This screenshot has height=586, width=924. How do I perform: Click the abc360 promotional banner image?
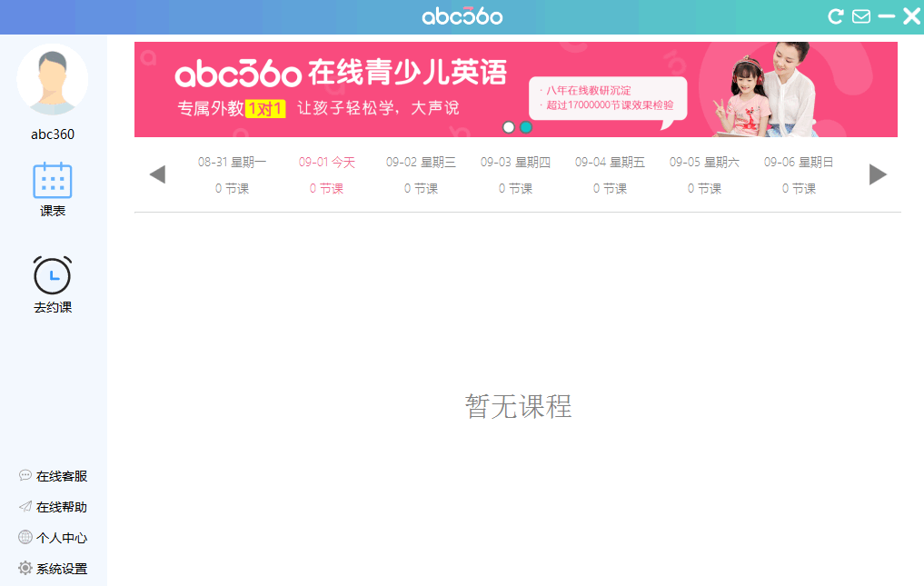[516, 90]
